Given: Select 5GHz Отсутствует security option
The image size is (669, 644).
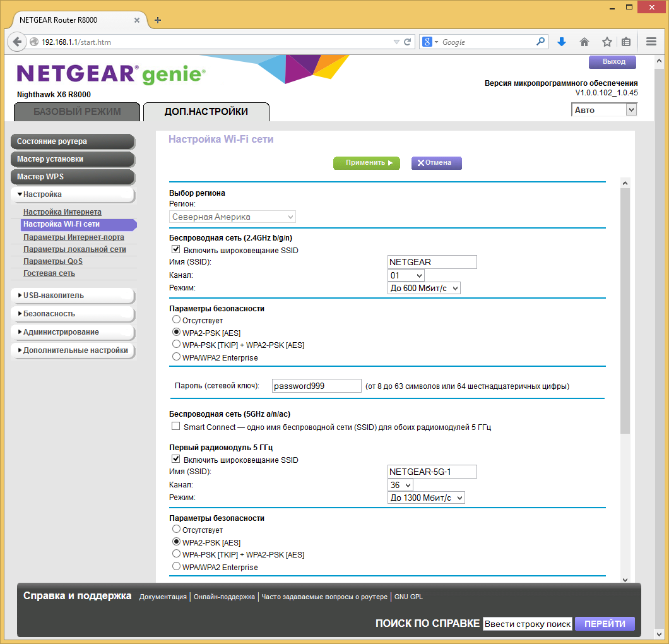Looking at the screenshot, I should coord(176,529).
